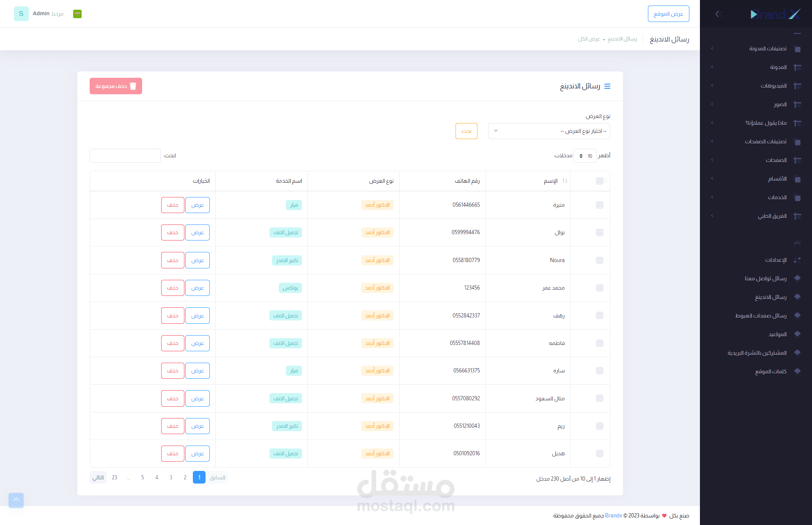
Task: Open رسائل تواصل معنا in sidebar
Action: click(x=765, y=279)
